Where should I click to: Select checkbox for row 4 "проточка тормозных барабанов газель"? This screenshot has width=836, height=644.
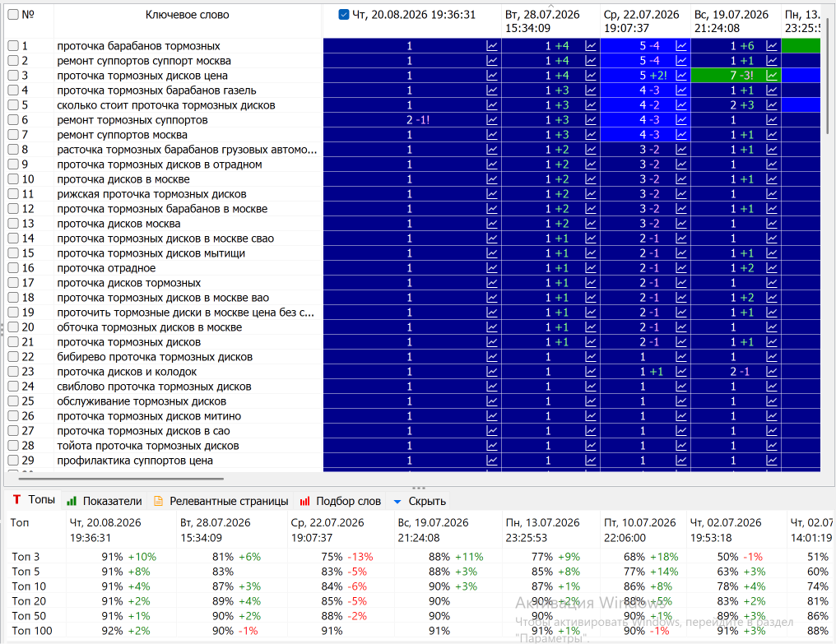13,90
